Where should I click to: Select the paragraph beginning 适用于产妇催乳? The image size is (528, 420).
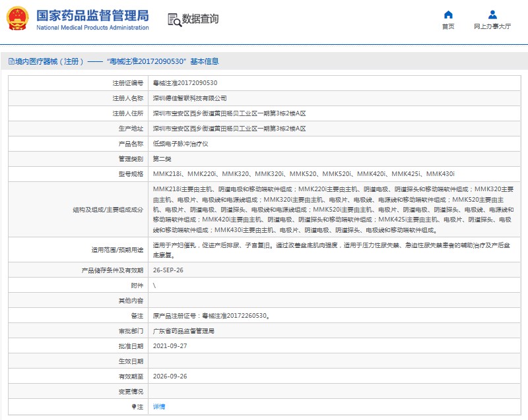(332, 250)
